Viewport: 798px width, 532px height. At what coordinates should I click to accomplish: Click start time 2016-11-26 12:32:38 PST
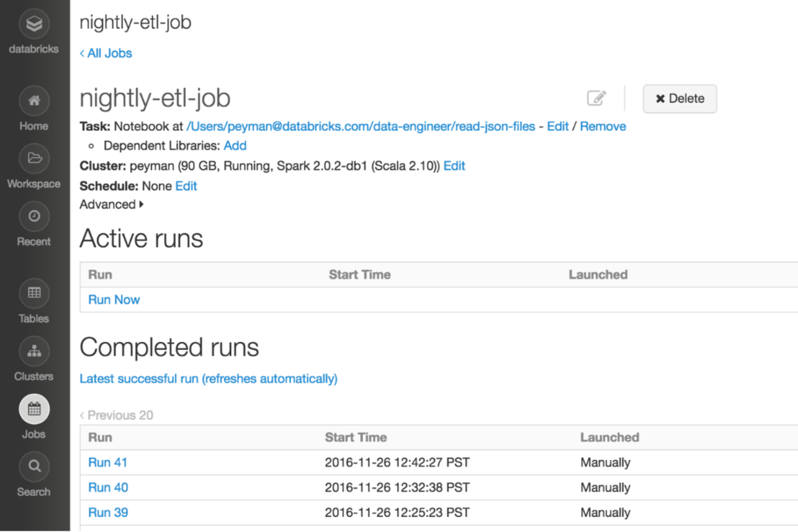(397, 488)
